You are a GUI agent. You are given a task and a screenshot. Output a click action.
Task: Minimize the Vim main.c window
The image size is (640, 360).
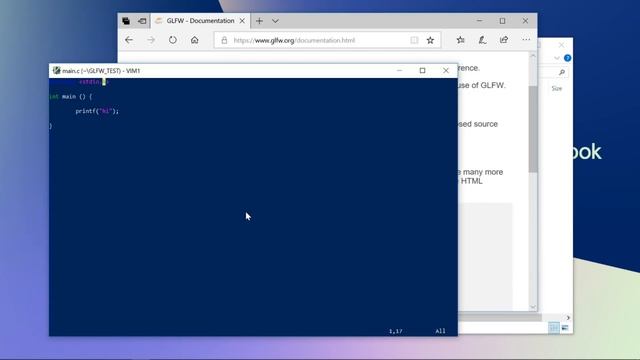click(x=399, y=71)
